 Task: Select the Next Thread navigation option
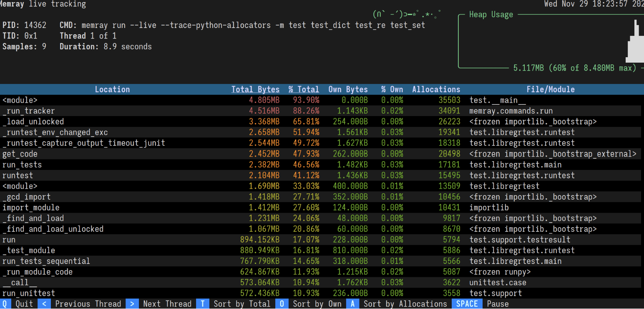pos(167,304)
